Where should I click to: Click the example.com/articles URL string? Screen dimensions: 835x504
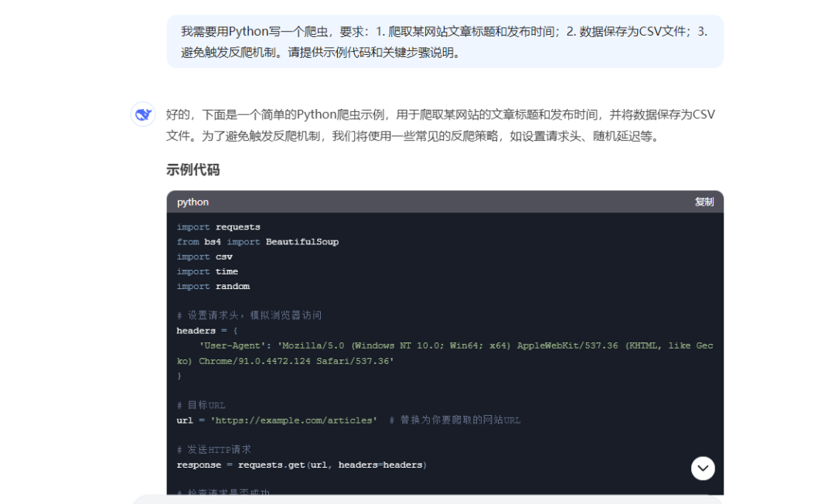point(294,420)
